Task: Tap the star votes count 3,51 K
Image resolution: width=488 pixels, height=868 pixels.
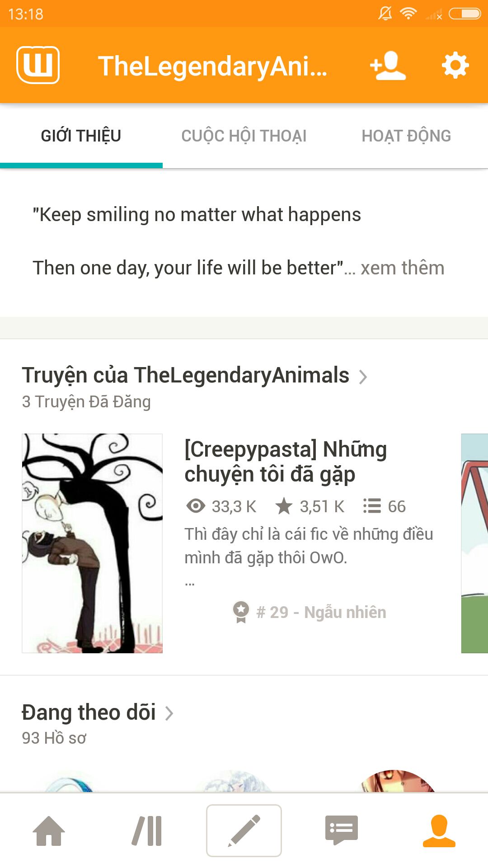Action: 310,506
